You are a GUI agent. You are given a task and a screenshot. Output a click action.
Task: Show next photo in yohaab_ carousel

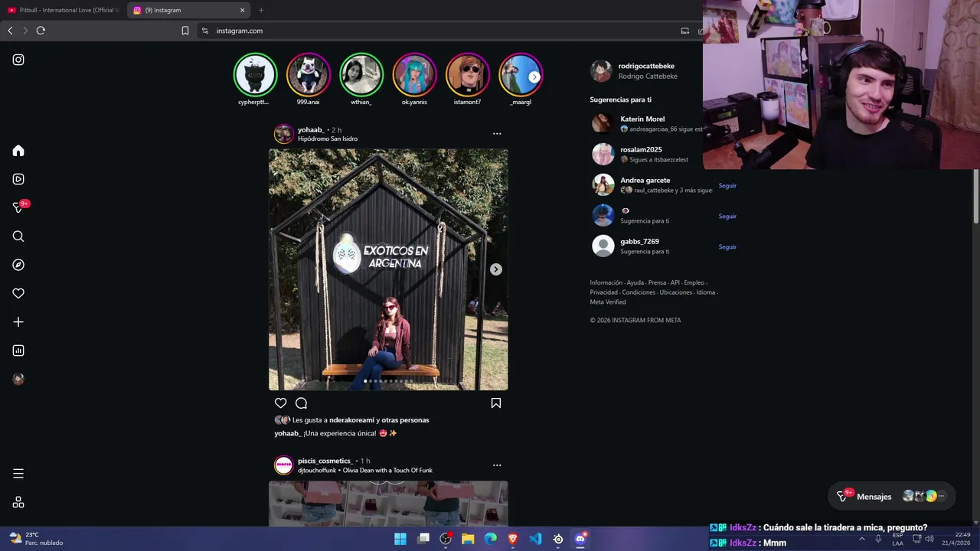[x=496, y=269]
